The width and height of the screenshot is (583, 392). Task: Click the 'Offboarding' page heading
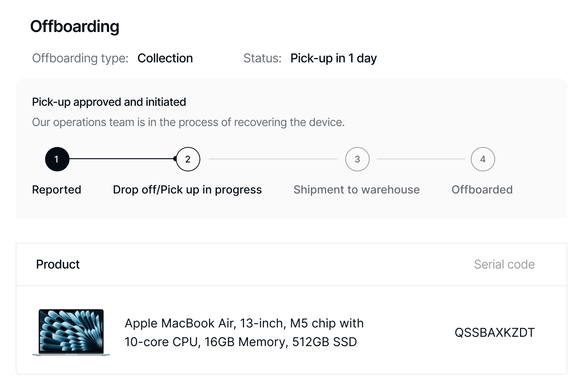pyautogui.click(x=75, y=26)
